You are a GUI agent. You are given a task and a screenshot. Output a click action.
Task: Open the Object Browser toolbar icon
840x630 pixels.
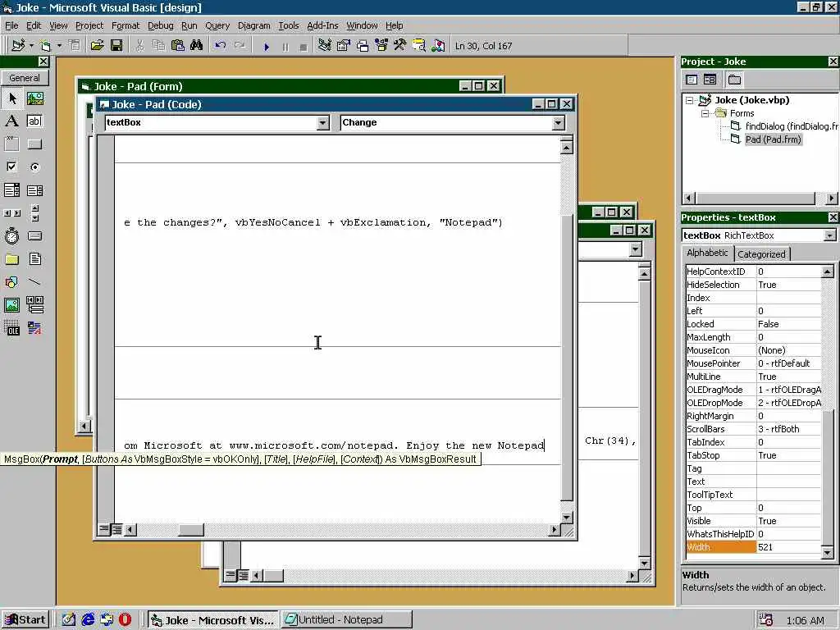click(x=381, y=46)
